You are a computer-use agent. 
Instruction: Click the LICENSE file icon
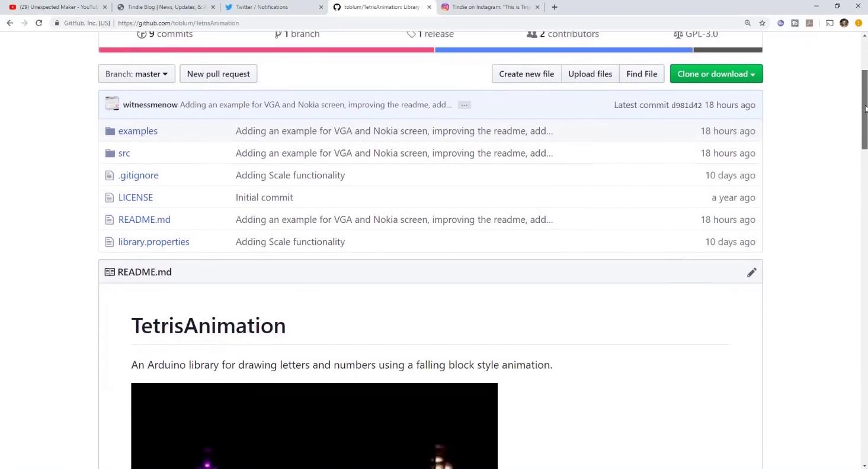[109, 197]
